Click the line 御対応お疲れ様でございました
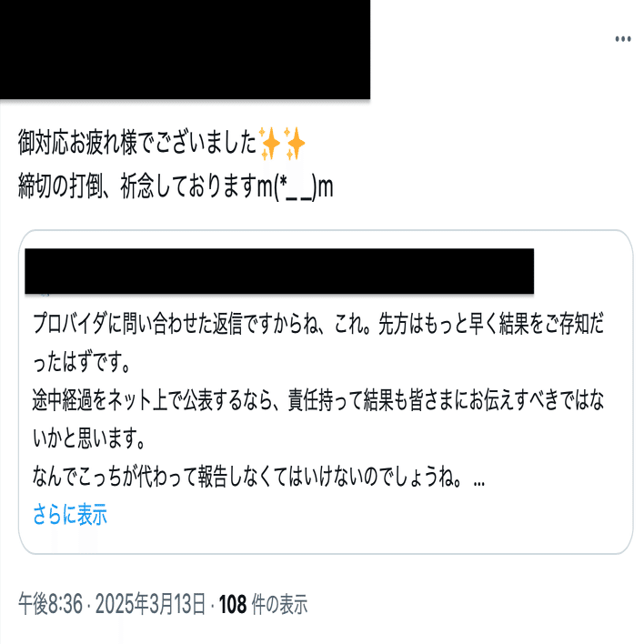 point(137,143)
